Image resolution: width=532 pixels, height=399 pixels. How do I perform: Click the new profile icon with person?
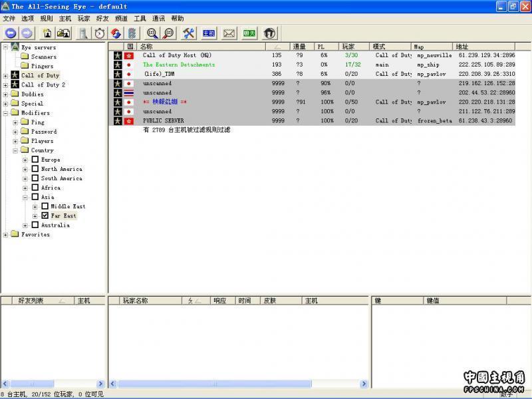pos(47,33)
